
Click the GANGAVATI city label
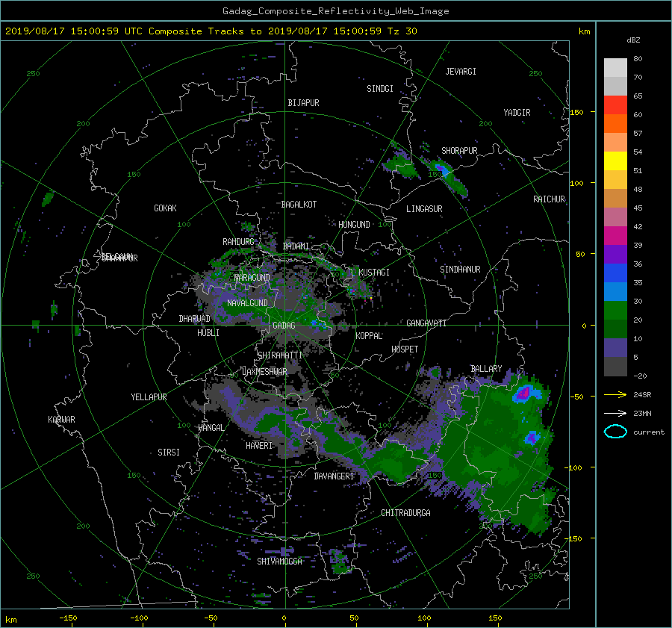pos(426,323)
